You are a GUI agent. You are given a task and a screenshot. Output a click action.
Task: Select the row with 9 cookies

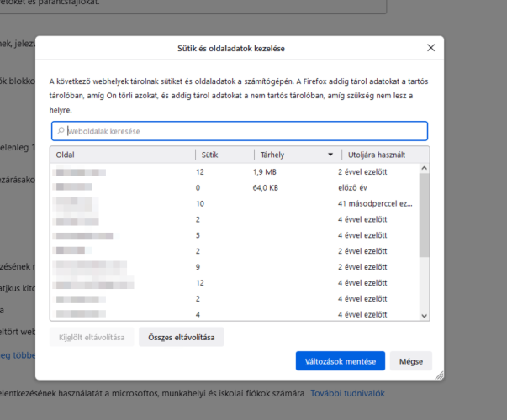tap(235, 267)
